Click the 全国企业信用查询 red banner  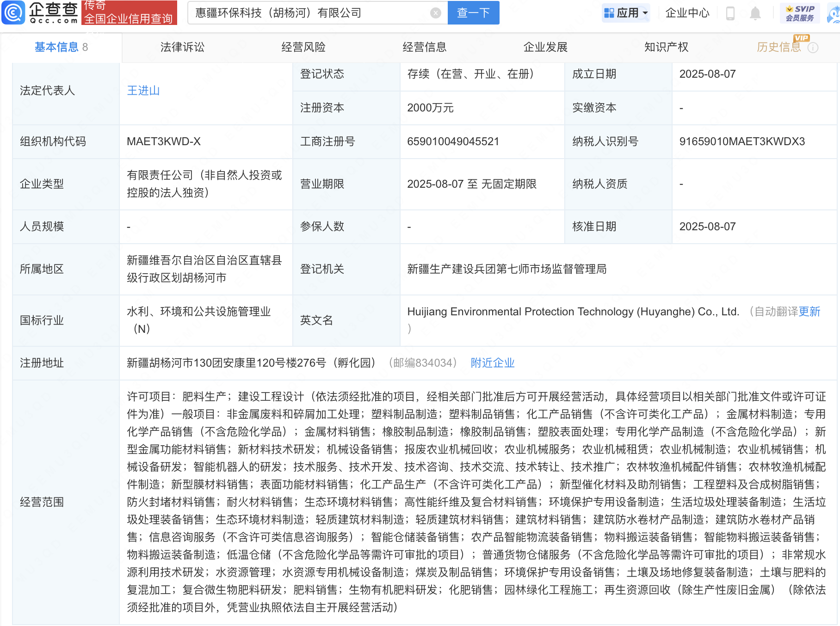(129, 13)
